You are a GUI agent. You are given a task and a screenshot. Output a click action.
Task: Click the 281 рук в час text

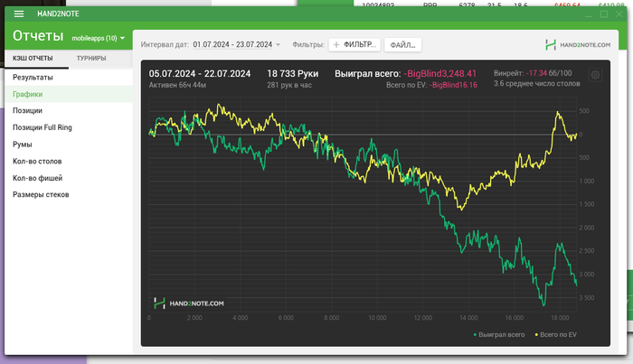coord(289,85)
